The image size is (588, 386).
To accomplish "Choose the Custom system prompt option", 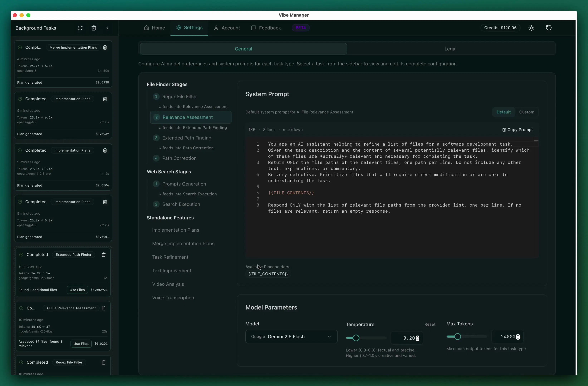I will [526, 112].
